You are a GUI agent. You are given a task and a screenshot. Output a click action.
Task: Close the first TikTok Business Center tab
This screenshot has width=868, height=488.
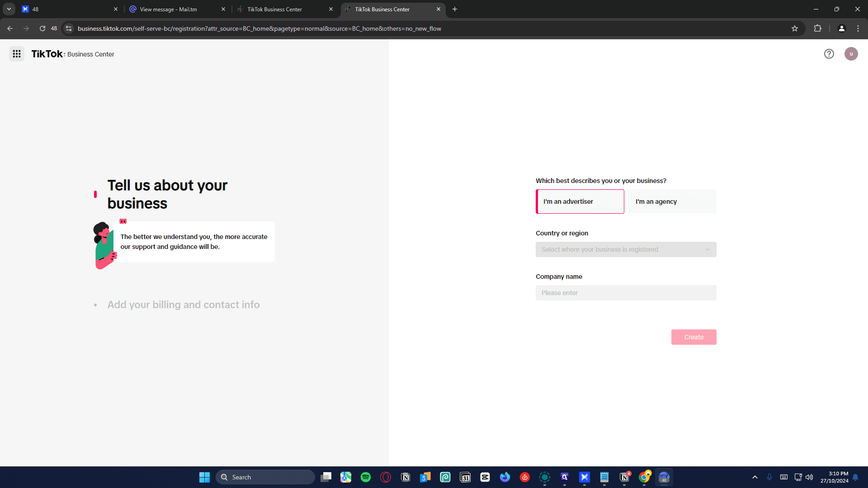(330, 9)
